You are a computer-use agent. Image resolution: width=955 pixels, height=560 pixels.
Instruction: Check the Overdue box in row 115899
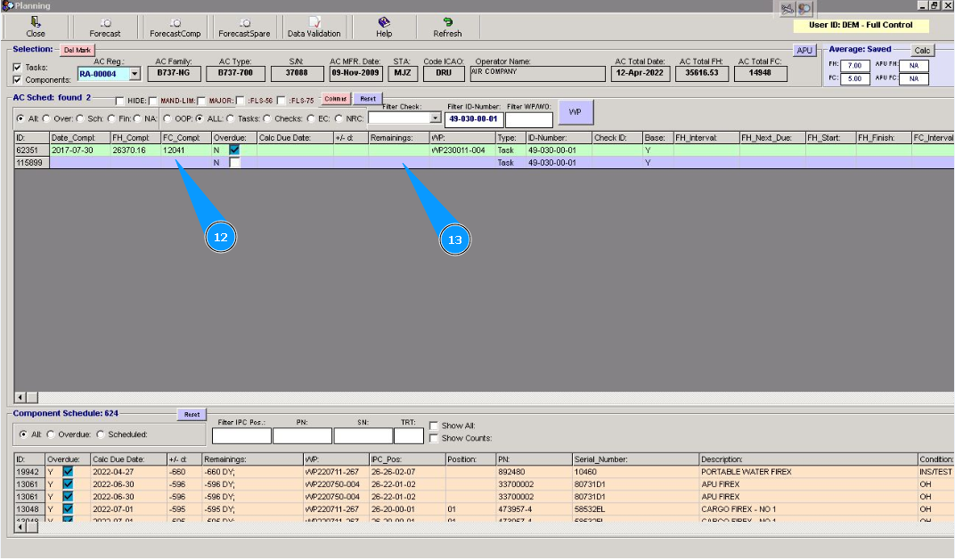tap(234, 163)
